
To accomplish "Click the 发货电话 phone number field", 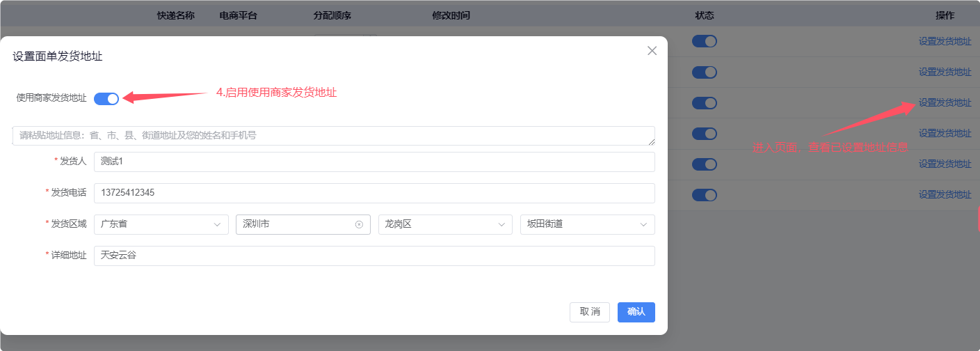I will coord(374,193).
